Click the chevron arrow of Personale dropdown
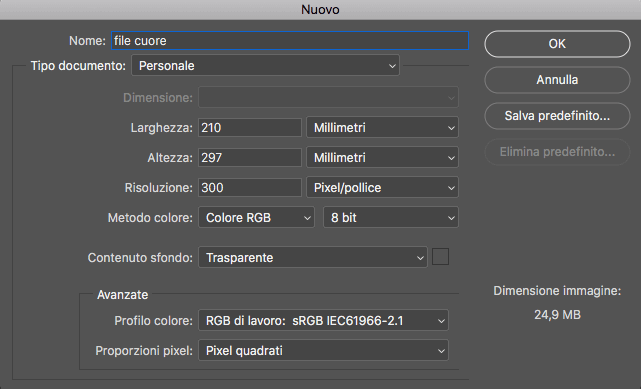641x389 pixels. pos(392,66)
